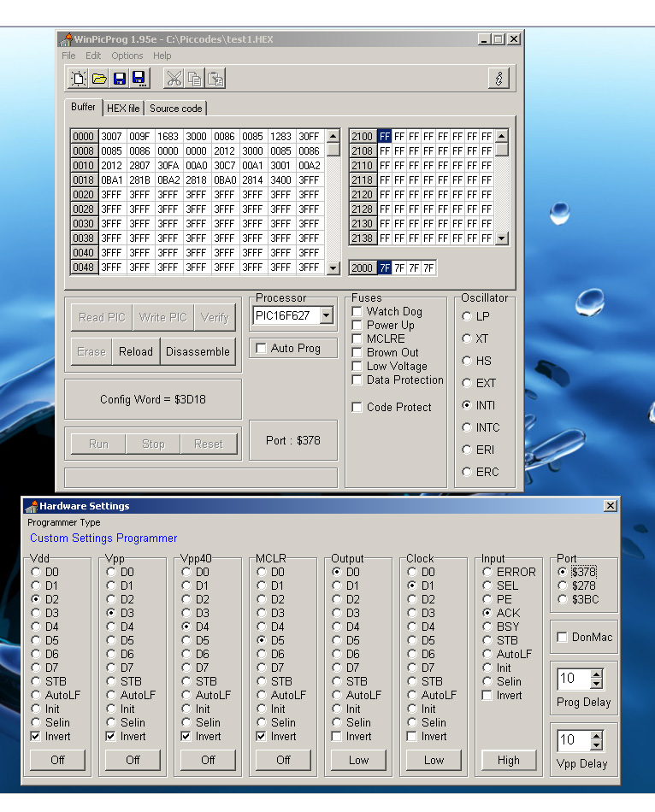655x812 pixels.
Task: Select buffer cell 3007 at address 0000
Action: [111, 136]
